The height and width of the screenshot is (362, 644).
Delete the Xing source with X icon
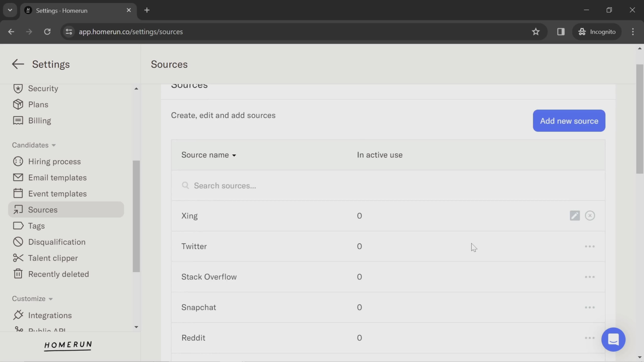[590, 216]
